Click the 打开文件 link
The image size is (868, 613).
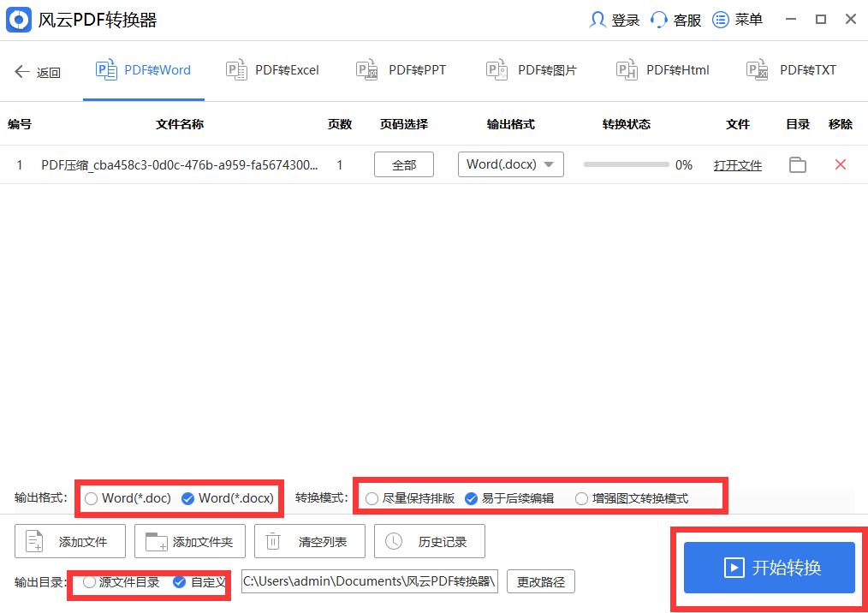click(737, 165)
